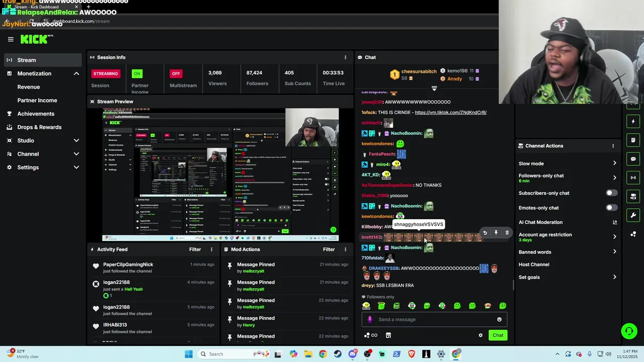Open the TikTok link in chat
Viewport: 644px width, 362px height.
pos(451,113)
